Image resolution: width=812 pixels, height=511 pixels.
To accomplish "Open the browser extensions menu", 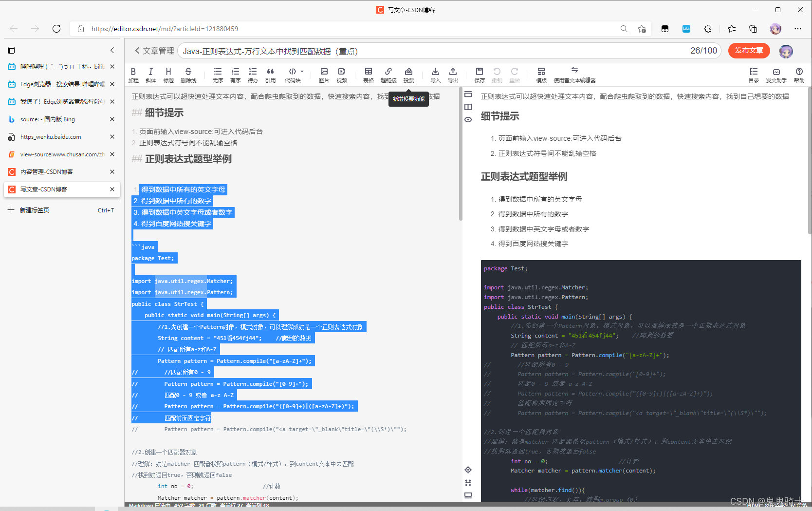I will click(x=708, y=29).
